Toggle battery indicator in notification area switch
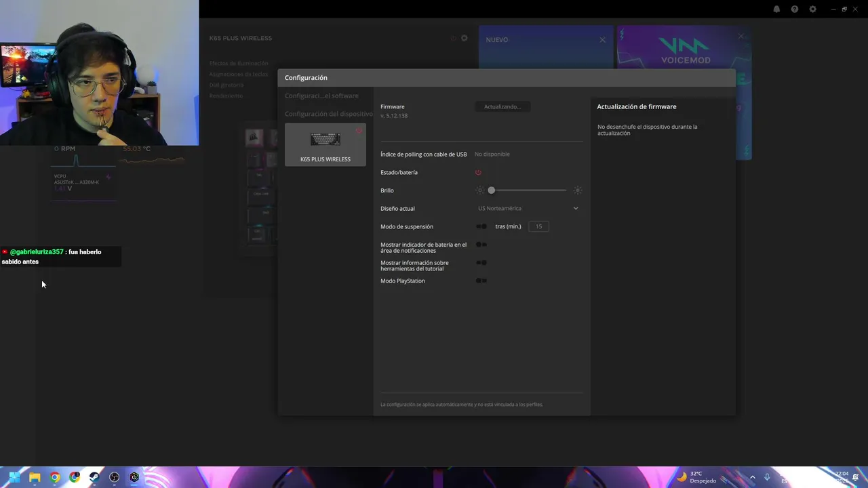Screen dimensions: 868x488 click(481, 245)
